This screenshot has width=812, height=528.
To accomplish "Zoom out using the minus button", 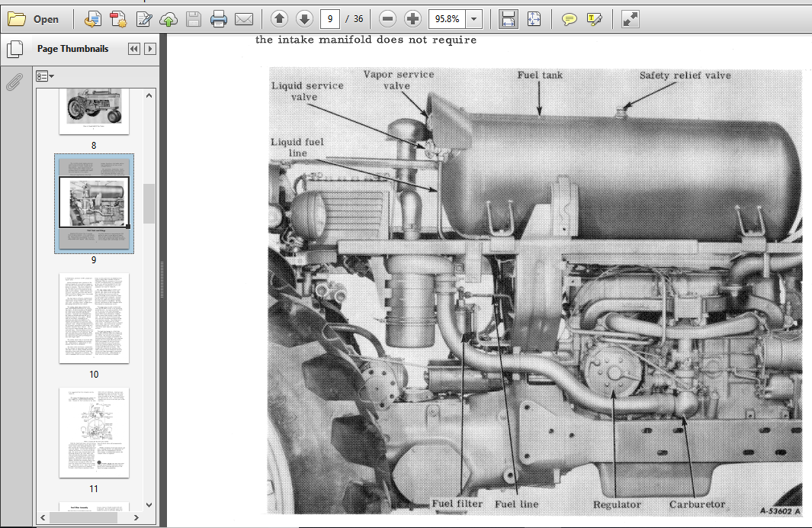I will coord(387,19).
